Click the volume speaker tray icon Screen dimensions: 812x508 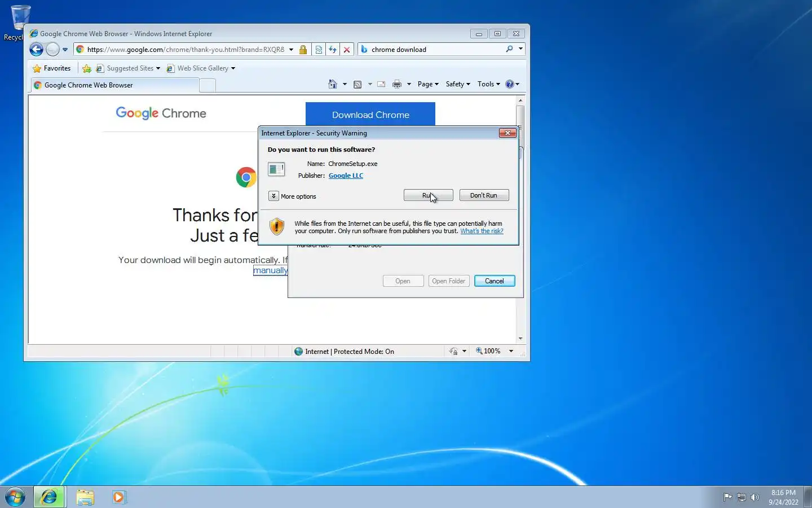click(755, 497)
